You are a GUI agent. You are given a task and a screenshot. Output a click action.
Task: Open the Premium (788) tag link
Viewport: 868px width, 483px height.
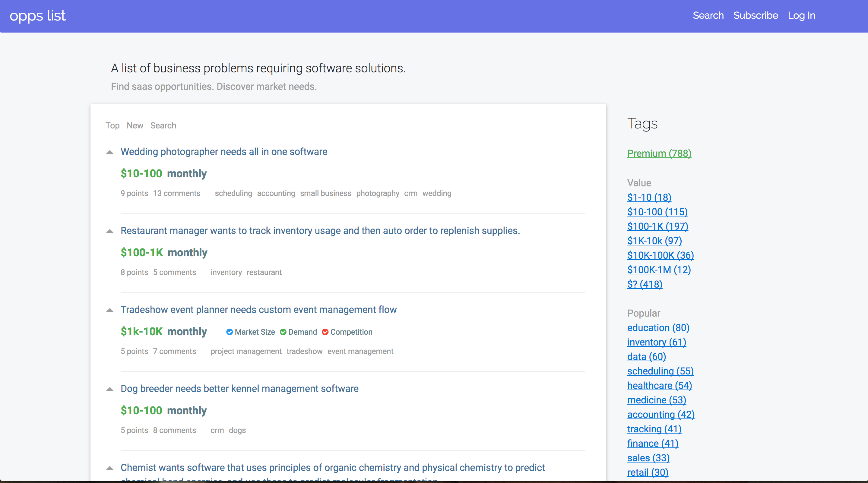click(x=659, y=153)
